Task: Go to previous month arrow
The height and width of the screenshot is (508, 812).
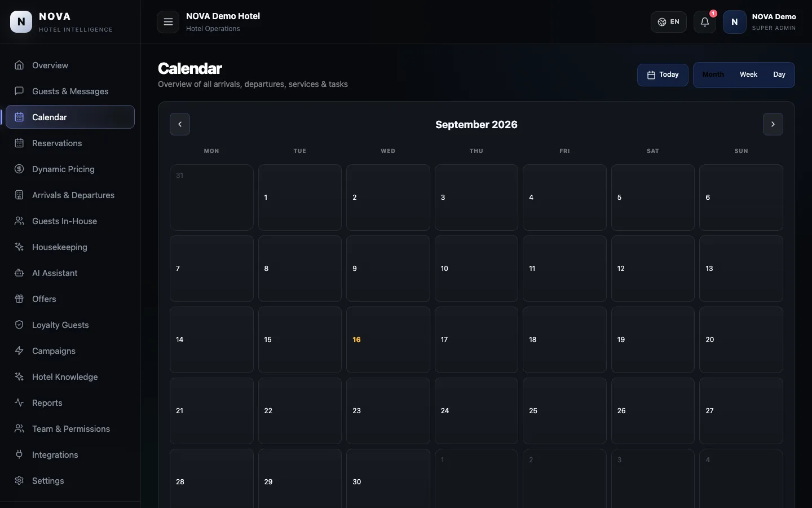Action: (x=180, y=124)
